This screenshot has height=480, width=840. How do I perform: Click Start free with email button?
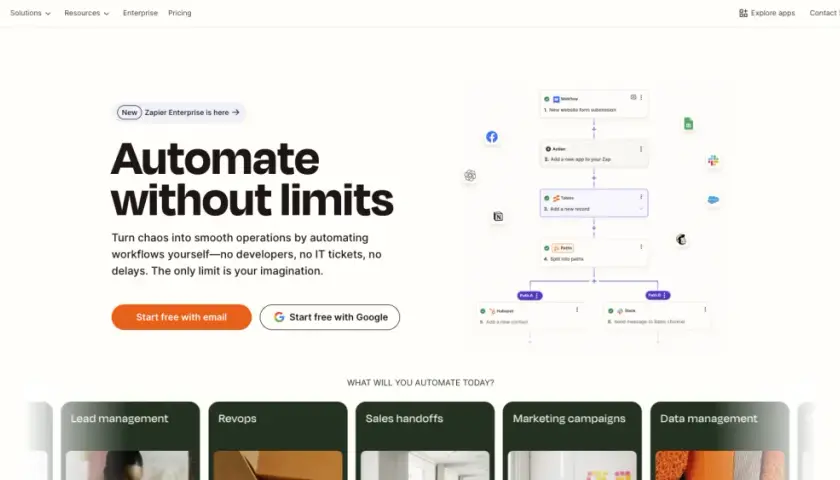[182, 317]
